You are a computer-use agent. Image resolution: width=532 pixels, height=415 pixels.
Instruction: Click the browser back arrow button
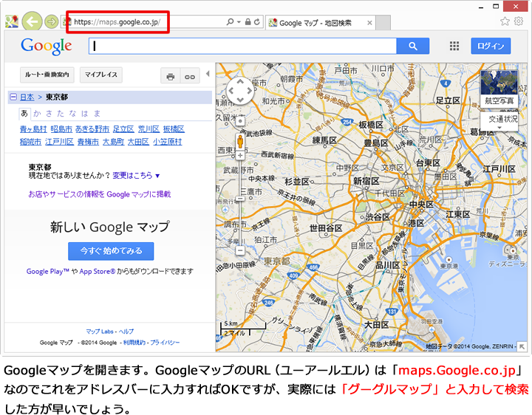(x=32, y=22)
